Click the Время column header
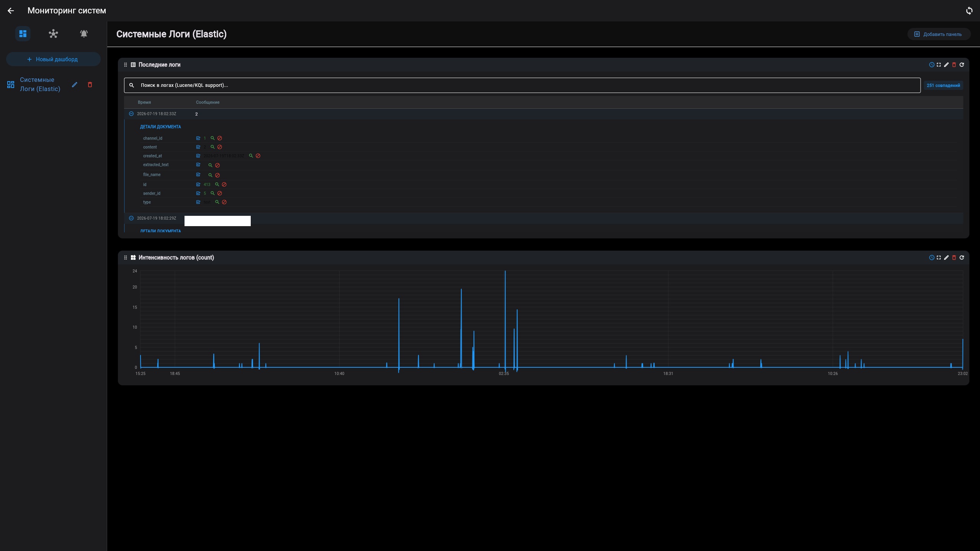Viewport: 980px width, 551px height. [144, 102]
